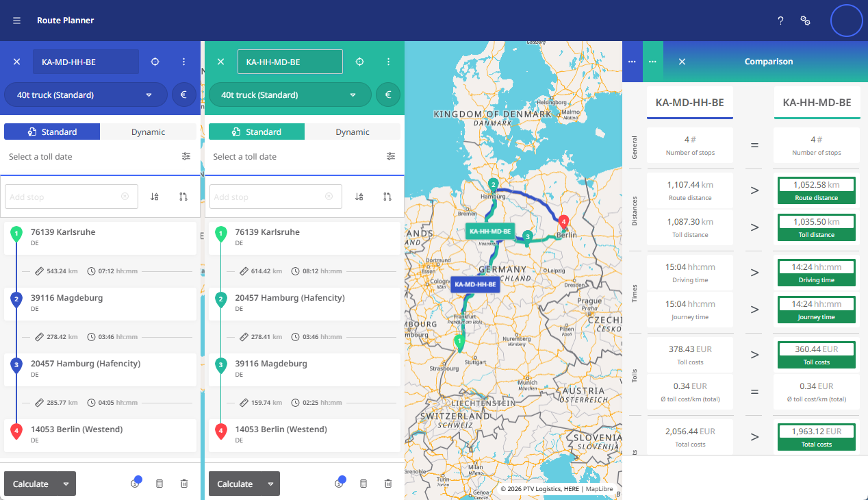The width and height of the screenshot is (868, 500).
Task: Sort stops in KA-MD-HH-BE panel
Action: tap(155, 197)
